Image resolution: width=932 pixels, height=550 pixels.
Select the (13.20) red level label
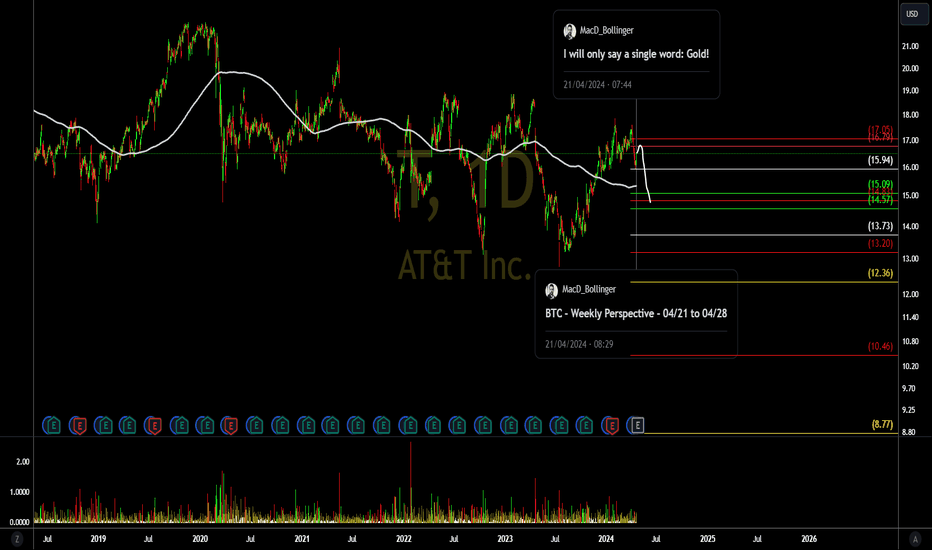pos(880,243)
